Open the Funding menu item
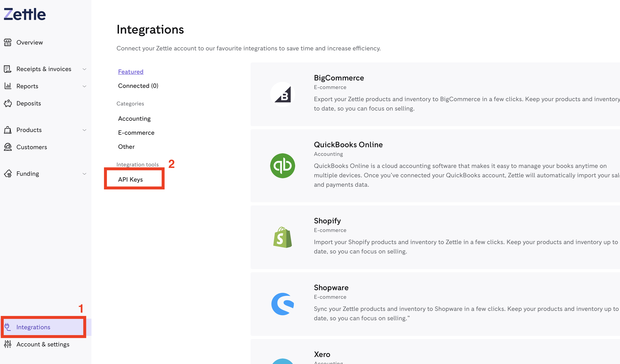 (28, 174)
